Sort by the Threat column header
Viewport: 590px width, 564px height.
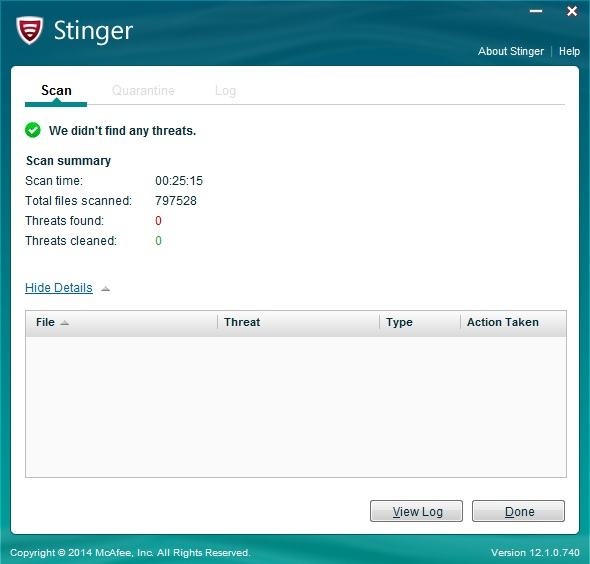pos(298,322)
